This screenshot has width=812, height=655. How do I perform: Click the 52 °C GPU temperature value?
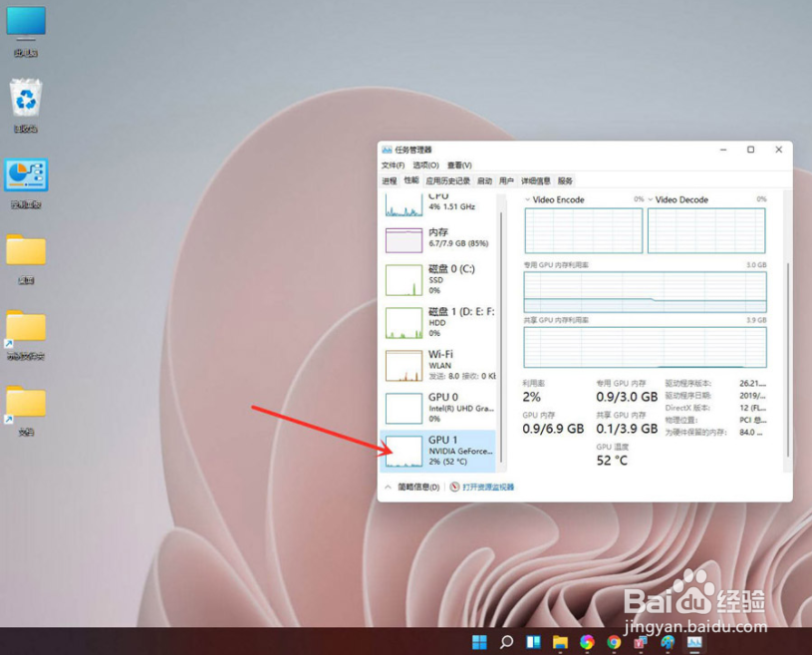click(612, 461)
